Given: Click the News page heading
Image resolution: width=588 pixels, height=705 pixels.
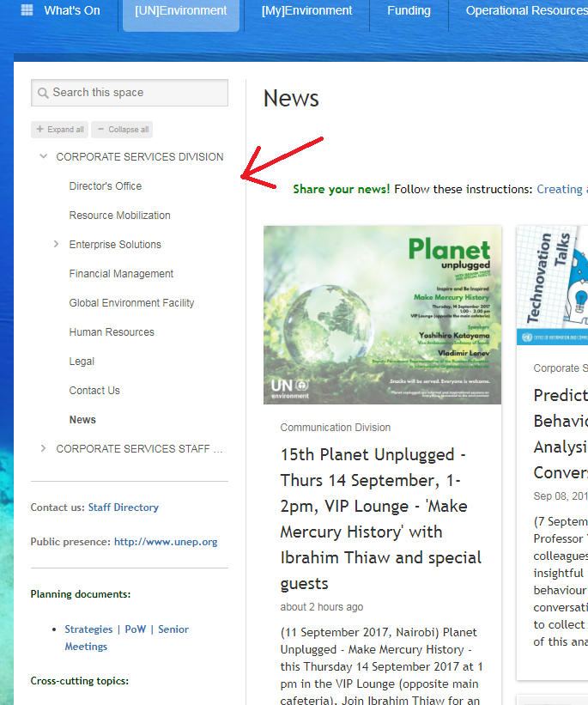Looking at the screenshot, I should (291, 98).
